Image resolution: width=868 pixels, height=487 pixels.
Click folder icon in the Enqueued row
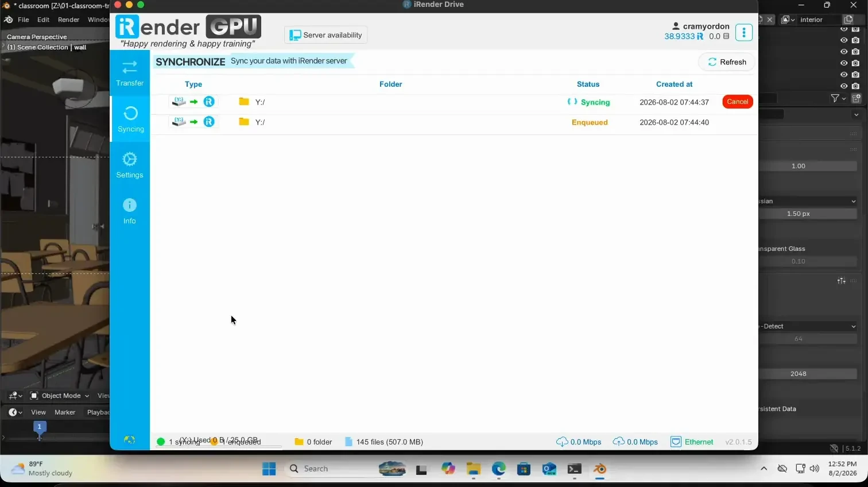coord(244,122)
